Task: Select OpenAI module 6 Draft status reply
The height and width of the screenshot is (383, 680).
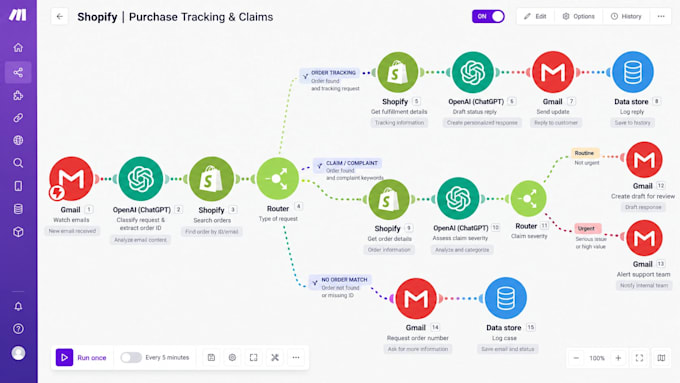Action: point(473,72)
